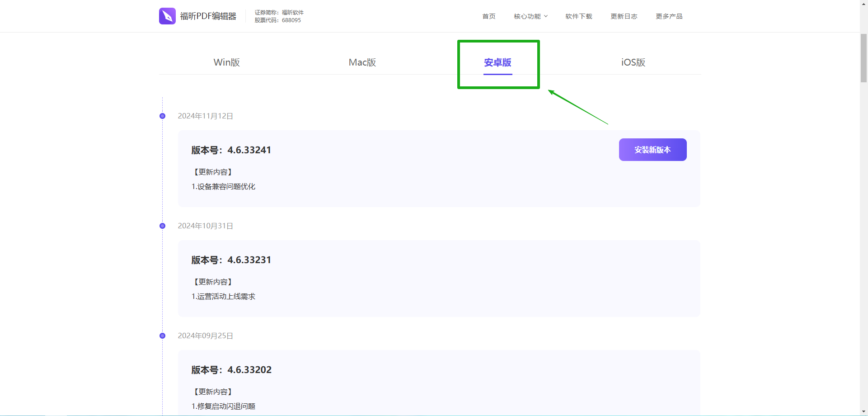Open the 更新日志 navigation item
Viewport: 868px width, 416px height.
click(624, 16)
